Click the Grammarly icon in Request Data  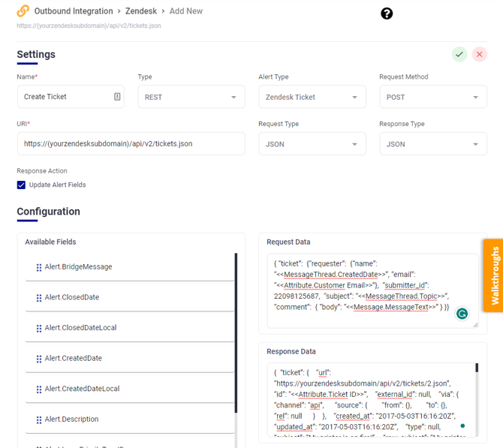click(462, 314)
